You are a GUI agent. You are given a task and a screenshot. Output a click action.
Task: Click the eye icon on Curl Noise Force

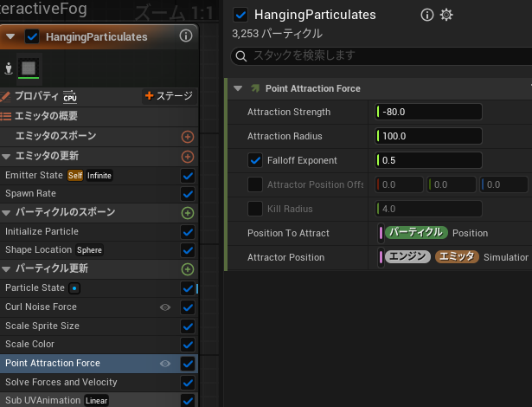165,307
